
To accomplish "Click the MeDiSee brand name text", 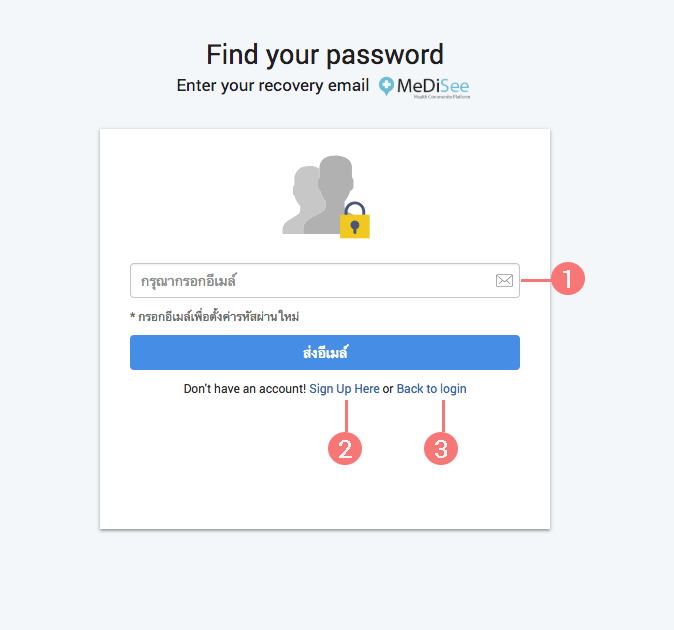I will 433,85.
